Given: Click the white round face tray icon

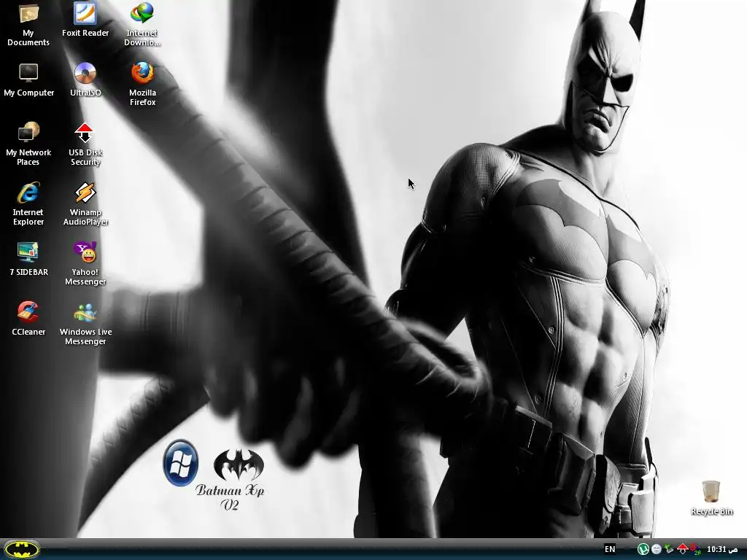Looking at the screenshot, I should coord(656,550).
